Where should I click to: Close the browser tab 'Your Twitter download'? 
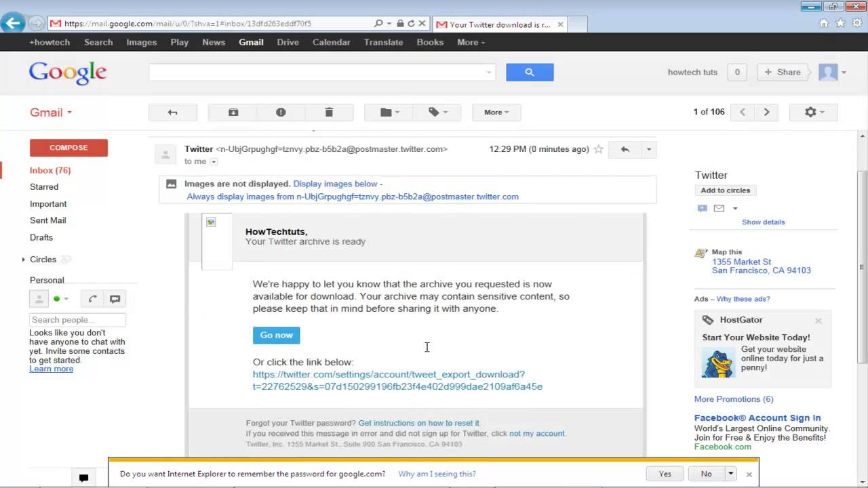tap(560, 24)
